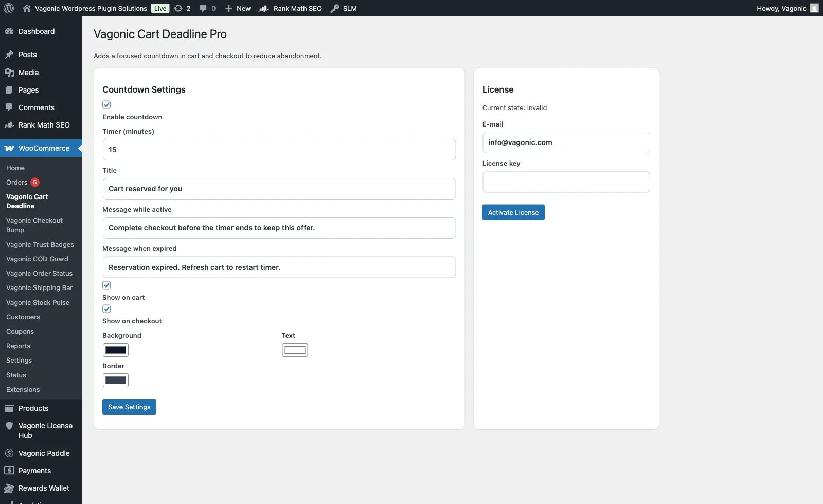Viewport: 823px width, 504px height.
Task: Click the plus New icon
Action: [229, 8]
